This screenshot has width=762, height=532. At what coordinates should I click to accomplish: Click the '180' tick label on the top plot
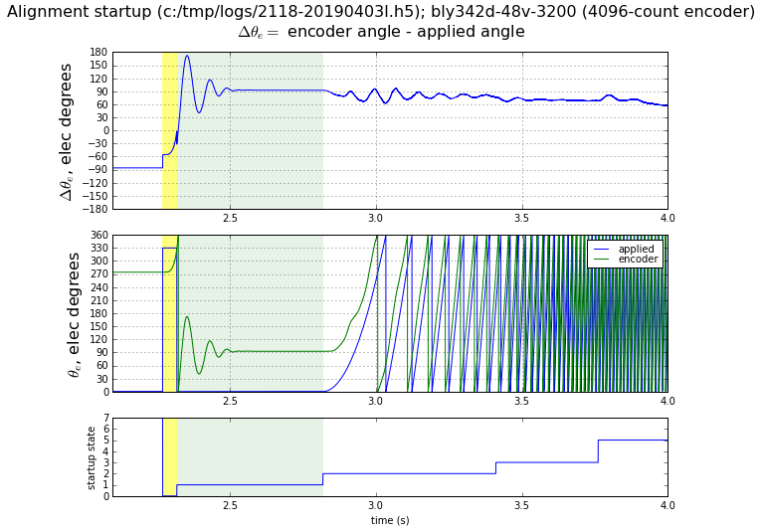pos(98,53)
